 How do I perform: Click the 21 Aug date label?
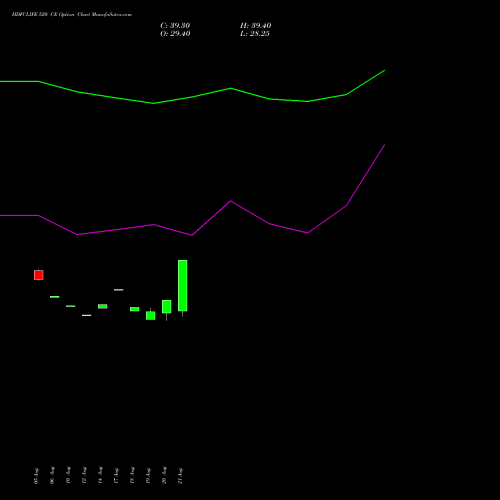[180, 476]
